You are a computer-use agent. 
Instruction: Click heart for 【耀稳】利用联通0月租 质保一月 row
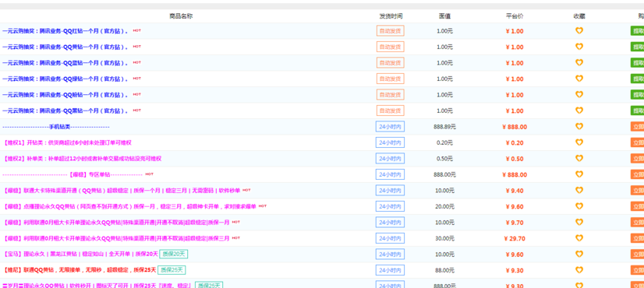click(x=579, y=223)
